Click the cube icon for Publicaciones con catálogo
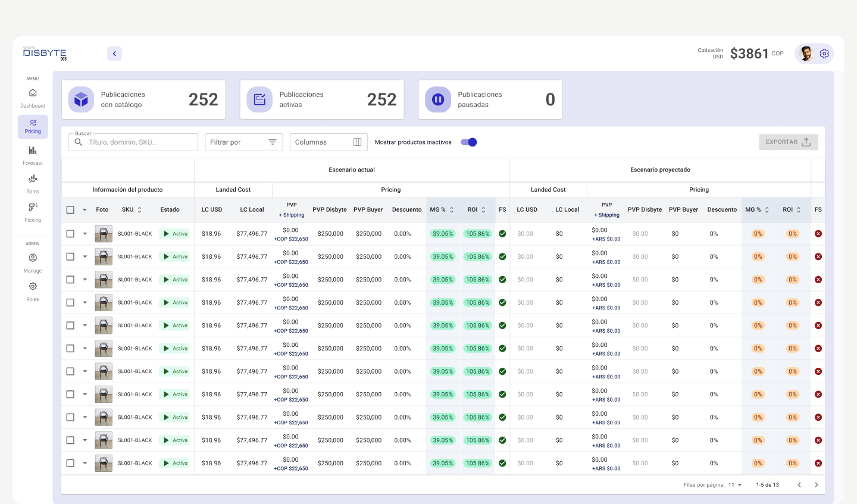 81,99
